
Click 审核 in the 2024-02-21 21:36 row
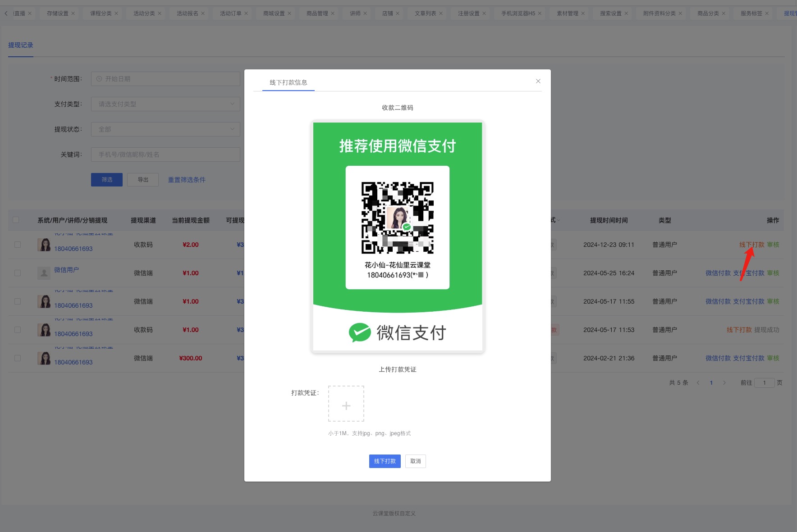[773, 358]
